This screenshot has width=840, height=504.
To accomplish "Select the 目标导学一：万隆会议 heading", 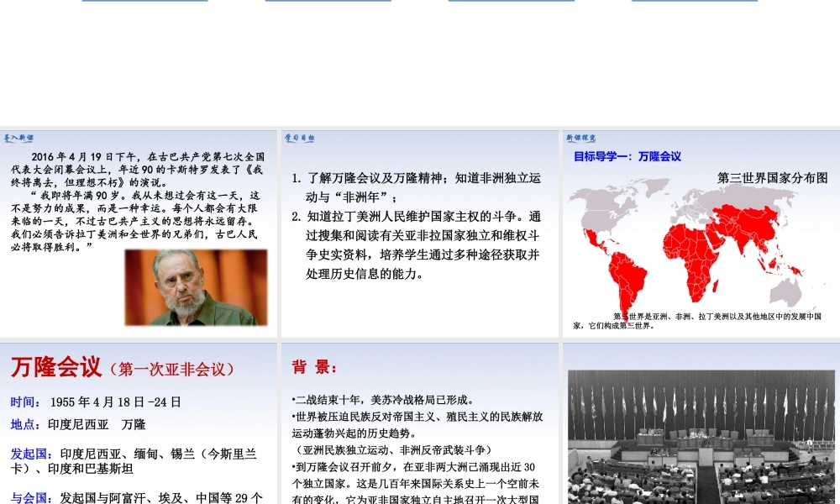I will (x=627, y=156).
